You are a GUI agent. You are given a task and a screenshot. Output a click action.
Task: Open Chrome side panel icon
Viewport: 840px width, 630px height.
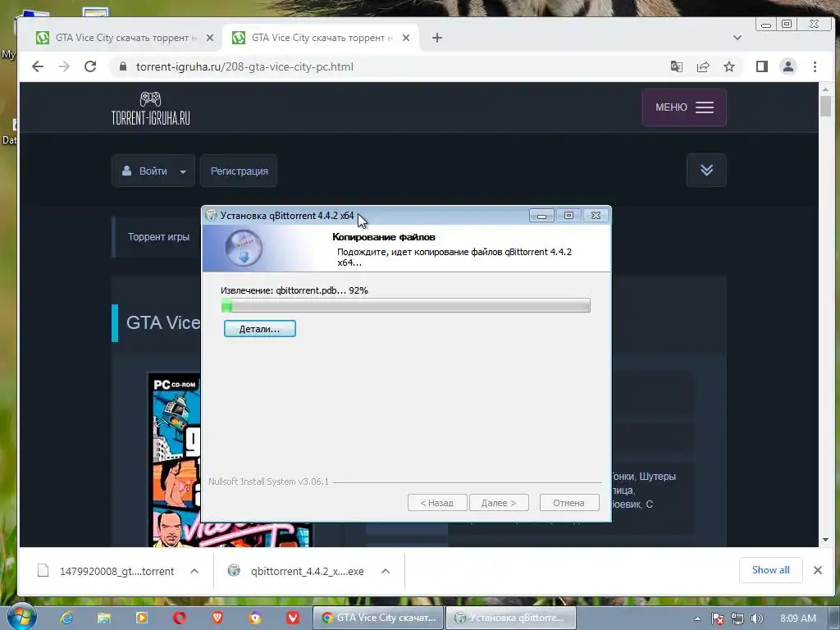click(762, 66)
